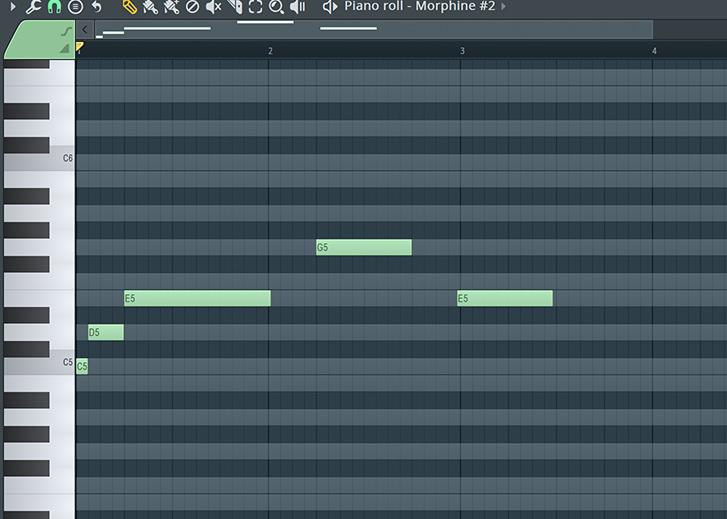Select the Slice tool
Viewport: 727px width, 519px height.
(234, 7)
